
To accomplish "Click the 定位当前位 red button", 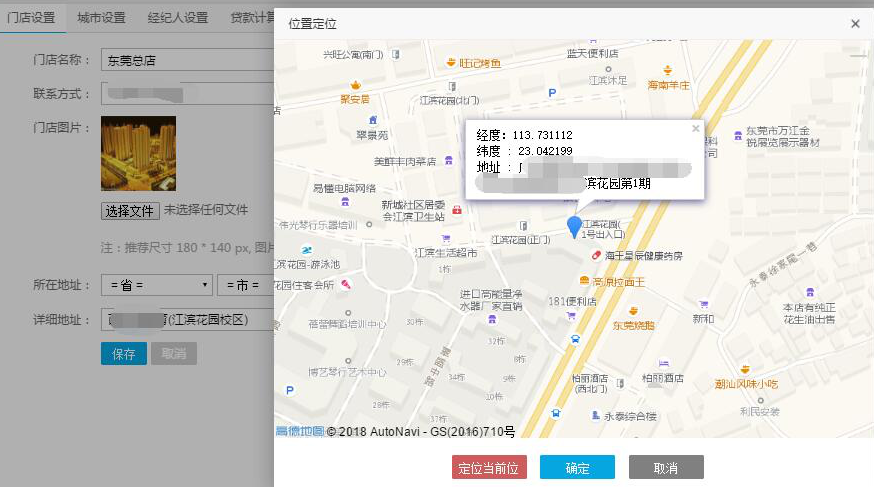I will (489, 467).
